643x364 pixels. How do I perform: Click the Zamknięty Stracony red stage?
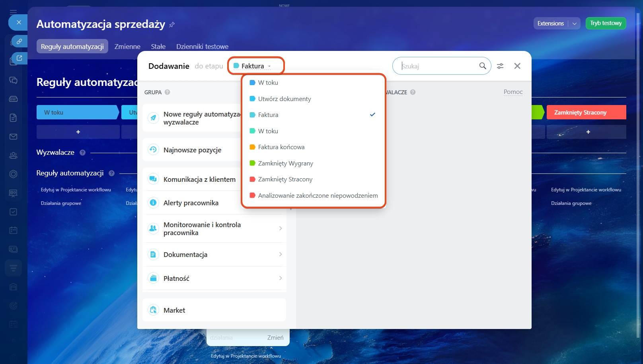586,113
